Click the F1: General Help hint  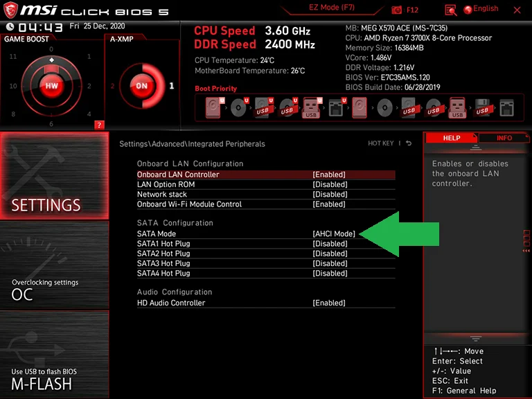[x=464, y=391]
